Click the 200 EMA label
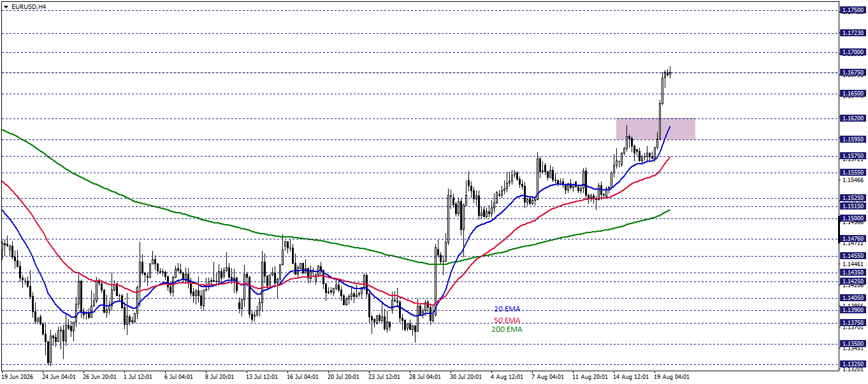 coord(507,329)
